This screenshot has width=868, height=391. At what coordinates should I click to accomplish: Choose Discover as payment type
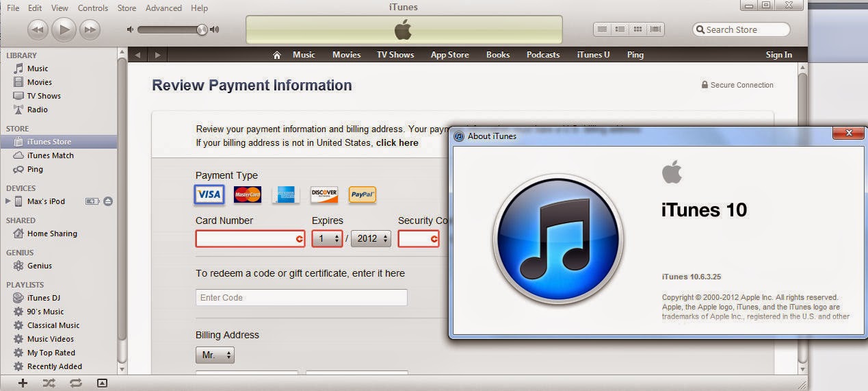pos(324,194)
